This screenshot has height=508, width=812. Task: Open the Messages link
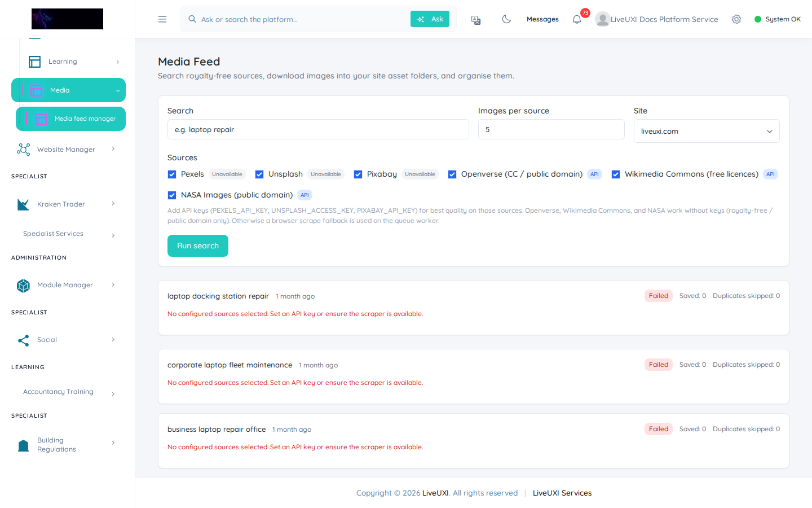(x=542, y=19)
